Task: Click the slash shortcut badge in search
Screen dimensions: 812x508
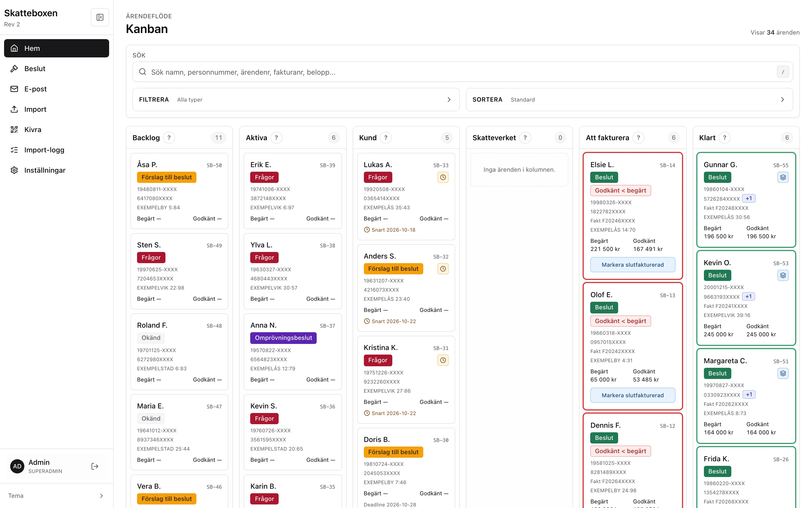Action: coord(783,72)
